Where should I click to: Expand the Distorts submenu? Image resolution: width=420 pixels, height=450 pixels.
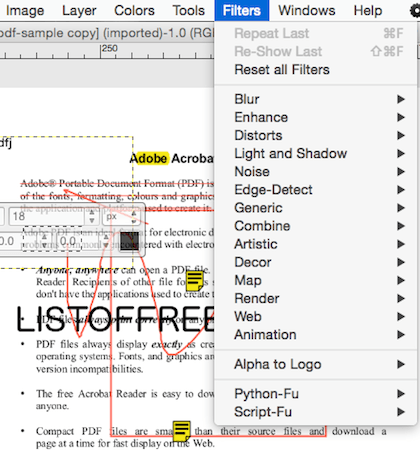tap(315, 135)
